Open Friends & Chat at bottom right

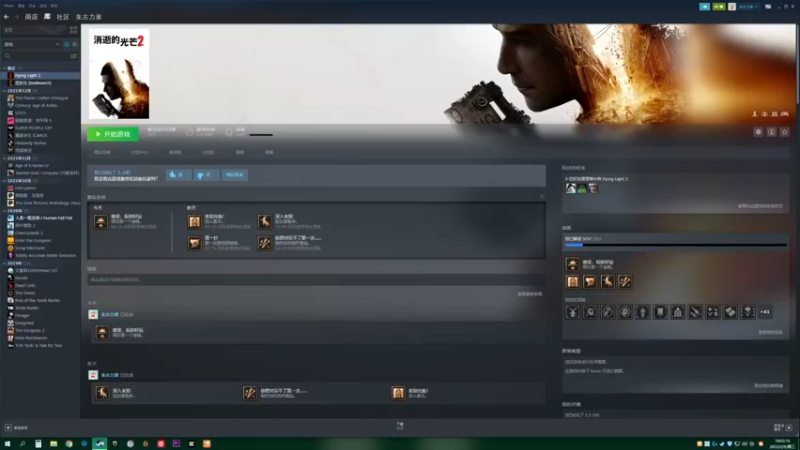(783, 428)
